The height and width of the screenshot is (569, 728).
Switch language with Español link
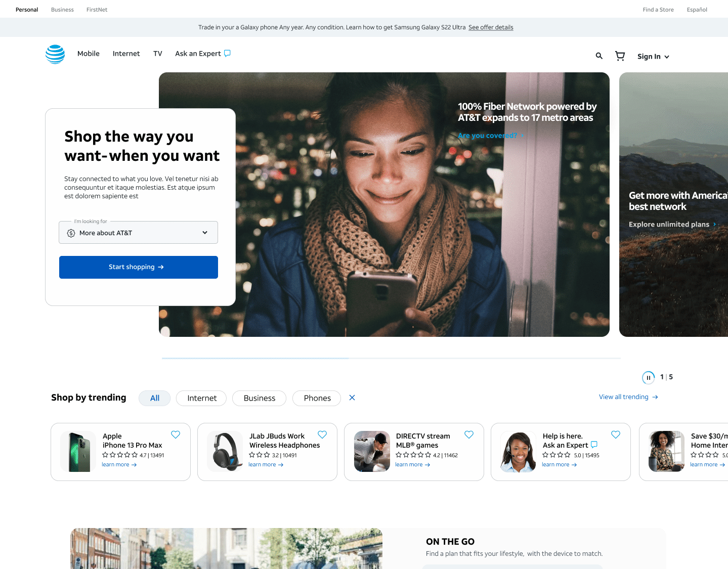(x=697, y=10)
